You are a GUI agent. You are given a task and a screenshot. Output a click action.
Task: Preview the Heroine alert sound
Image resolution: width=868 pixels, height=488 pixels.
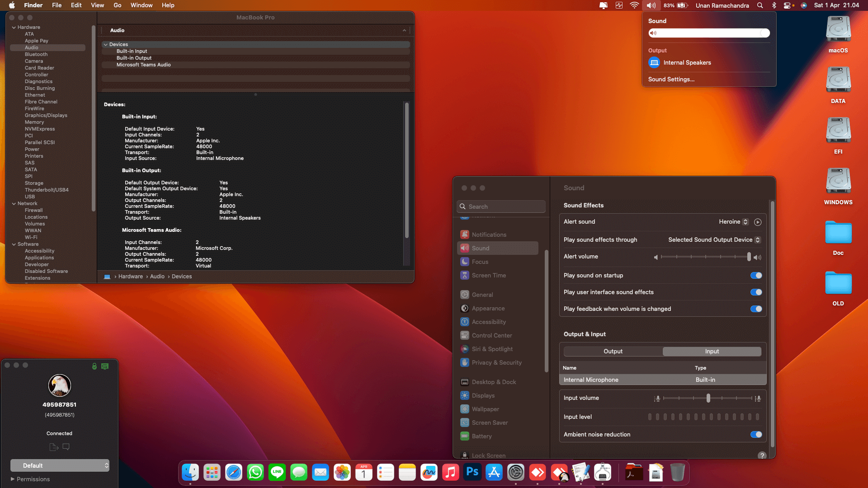click(758, 222)
